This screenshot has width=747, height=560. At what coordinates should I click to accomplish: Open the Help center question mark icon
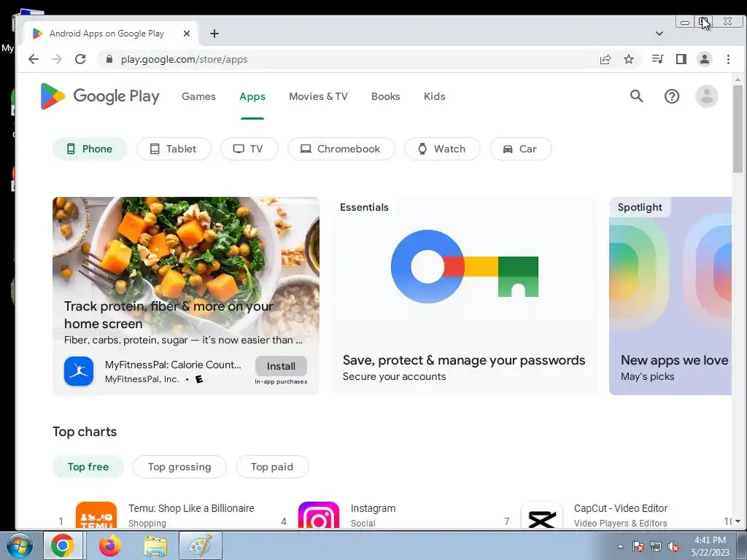tap(672, 96)
